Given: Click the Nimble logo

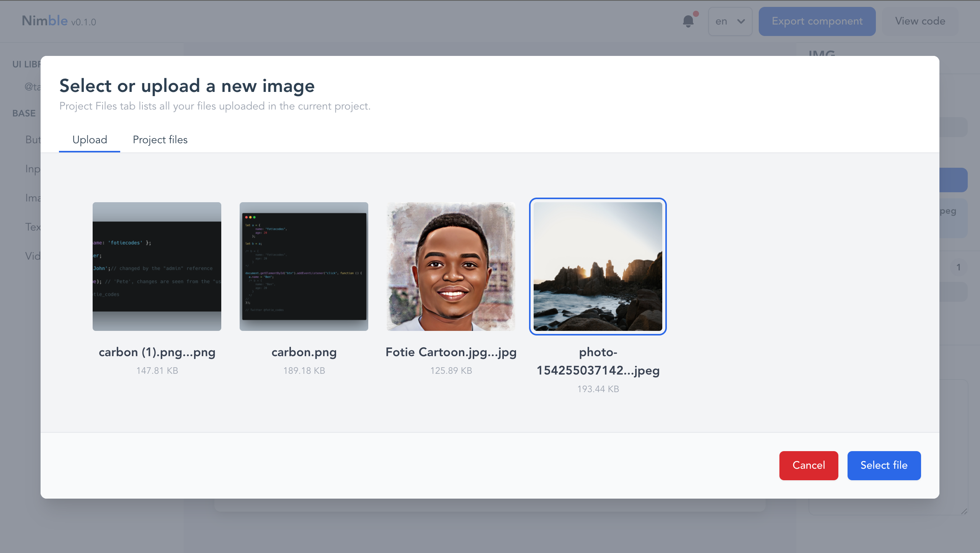Looking at the screenshot, I should 45,21.
